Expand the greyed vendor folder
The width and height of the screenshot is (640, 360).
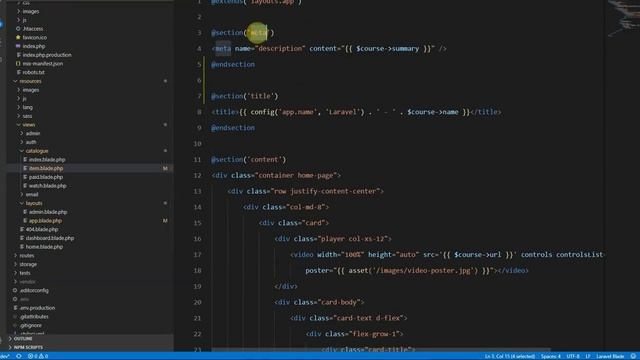click(x=27, y=282)
